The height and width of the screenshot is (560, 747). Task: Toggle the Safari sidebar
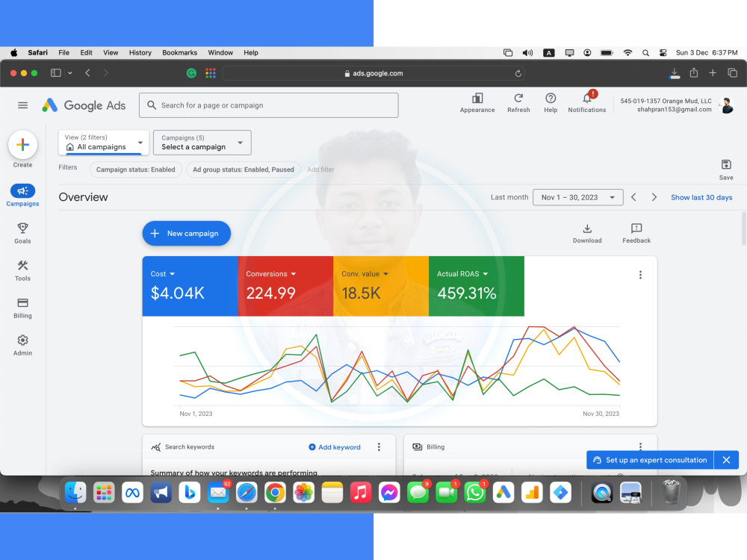(56, 73)
